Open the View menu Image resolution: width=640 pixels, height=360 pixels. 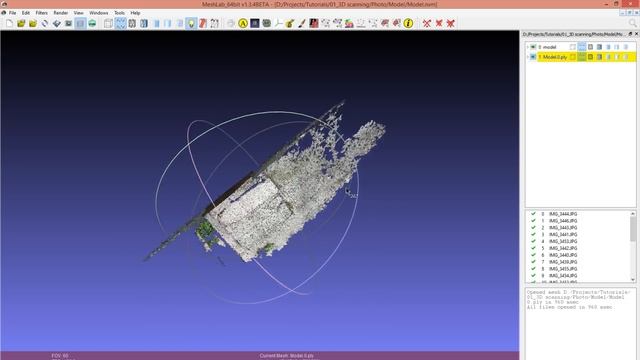78,13
